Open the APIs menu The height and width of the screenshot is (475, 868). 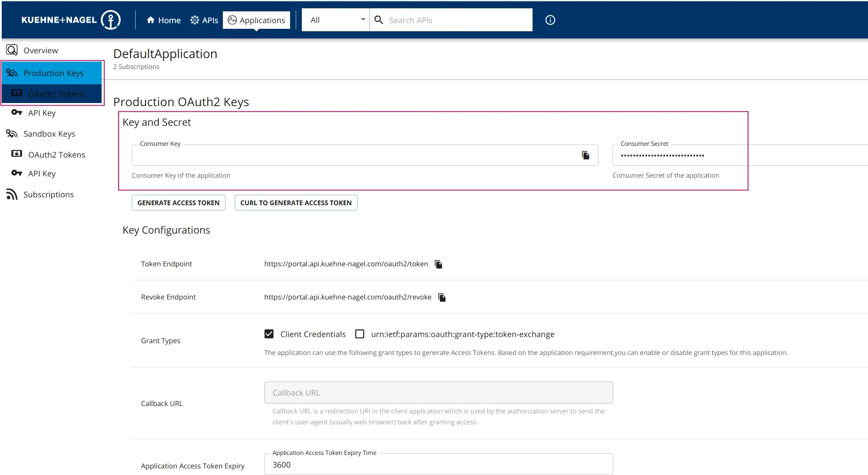204,20
